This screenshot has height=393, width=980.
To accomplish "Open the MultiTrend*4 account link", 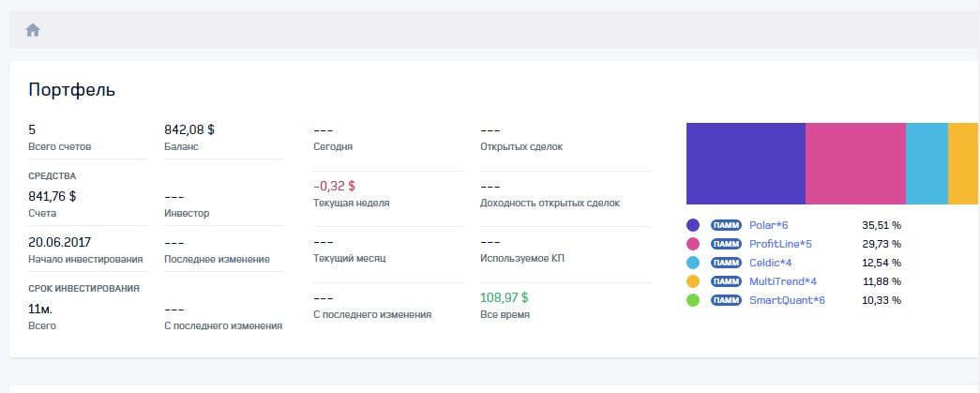I will [x=783, y=281].
